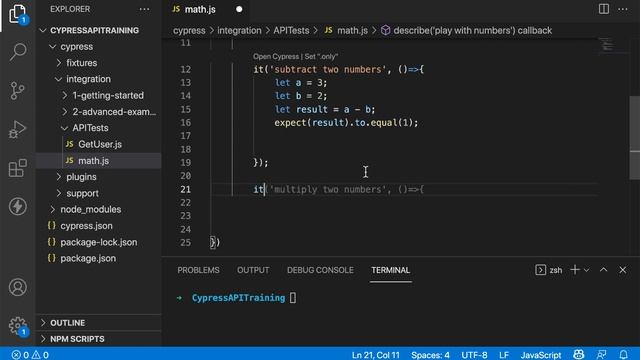Open the Thunder Client lightning icon

pos(18,206)
